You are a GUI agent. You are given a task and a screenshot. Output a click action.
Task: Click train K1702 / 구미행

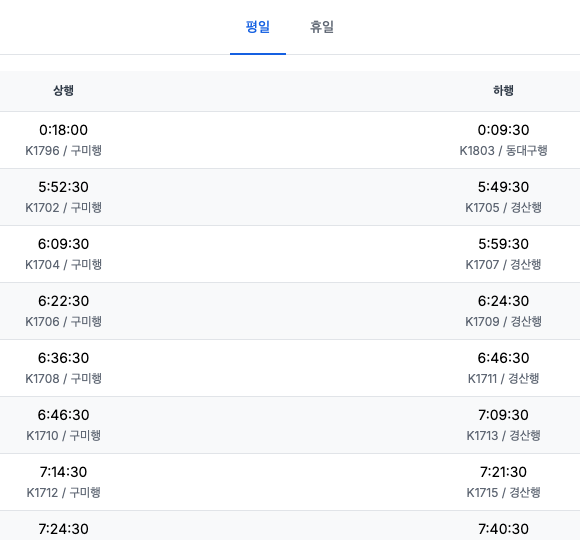[63, 207]
